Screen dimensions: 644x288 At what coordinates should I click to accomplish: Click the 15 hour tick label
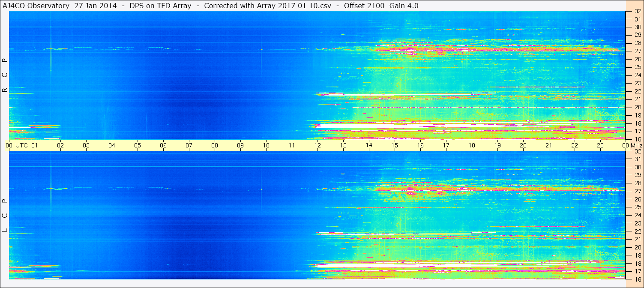tap(395, 145)
